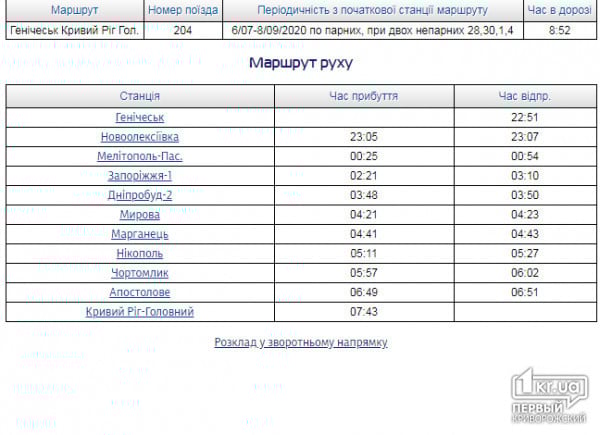Image resolution: width=600 pixels, height=435 pixels.
Task: Select the 6/07-8/09/2020 periodicity cell
Action: click(373, 30)
